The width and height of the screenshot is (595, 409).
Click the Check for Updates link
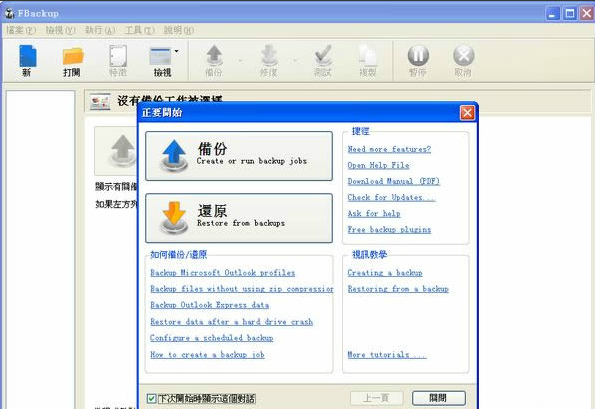(392, 197)
